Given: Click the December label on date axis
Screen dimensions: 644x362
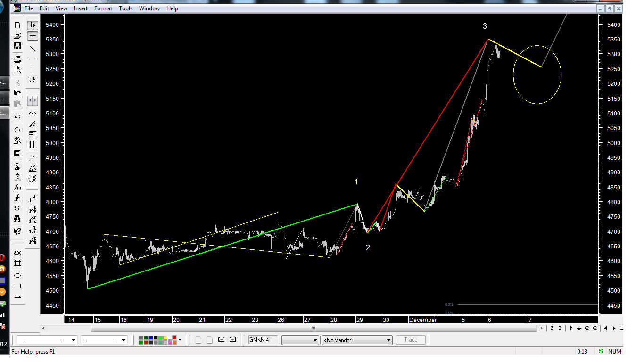Looking at the screenshot, I should pyautogui.click(x=423, y=320).
